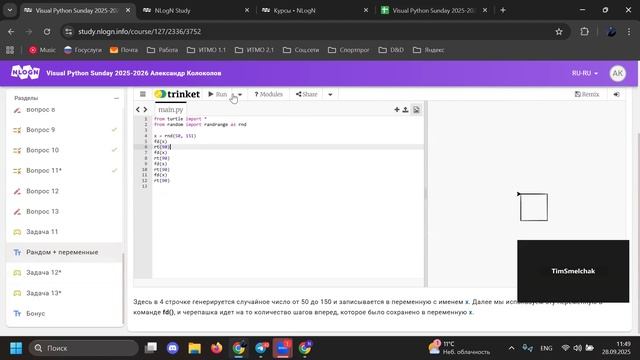Go back in browser
The width and height of the screenshot is (640, 360).
(11, 31)
